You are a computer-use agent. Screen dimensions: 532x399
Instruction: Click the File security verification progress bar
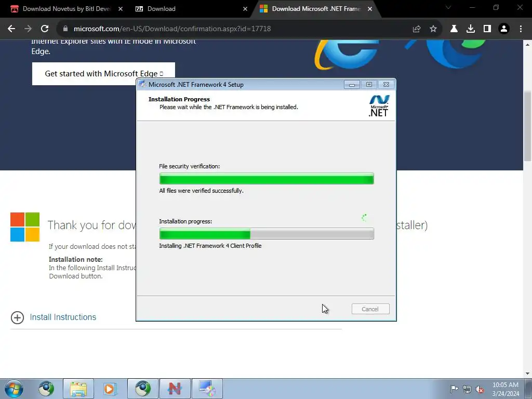(267, 179)
